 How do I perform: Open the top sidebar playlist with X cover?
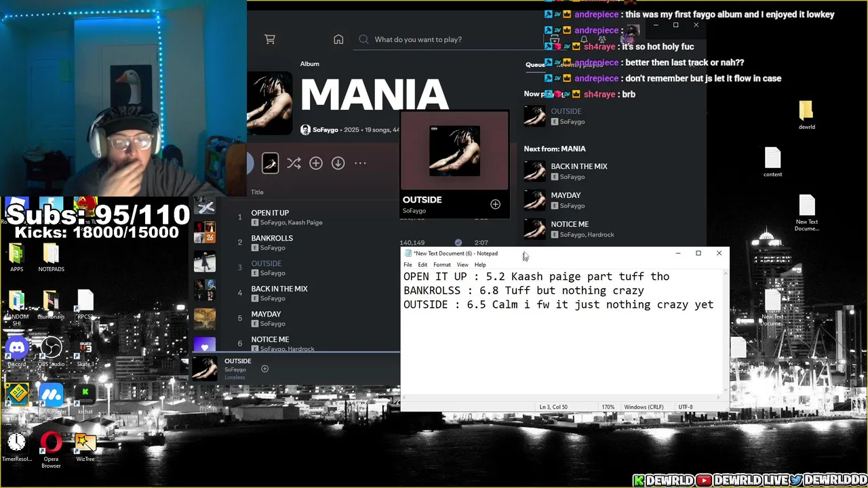pyautogui.click(x=204, y=207)
